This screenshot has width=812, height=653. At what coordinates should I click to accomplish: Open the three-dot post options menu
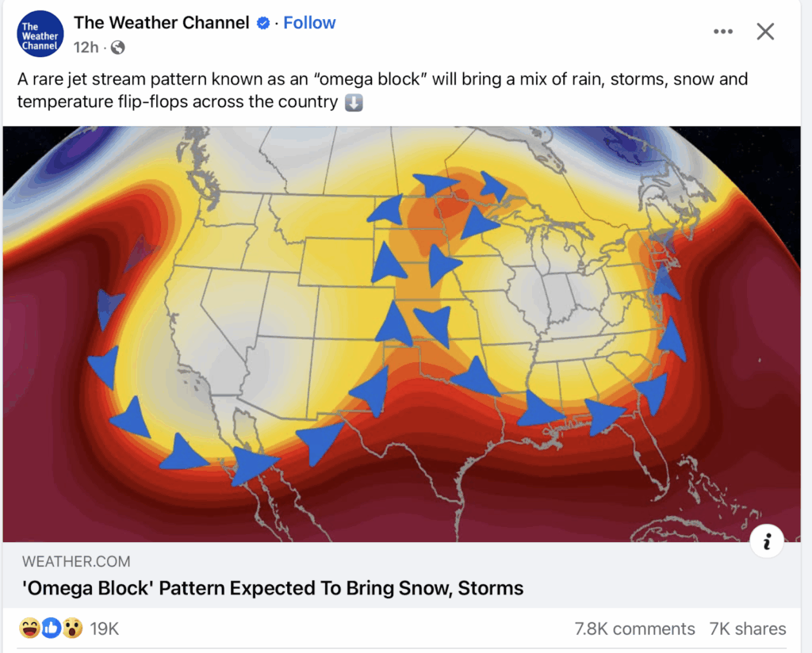[723, 32]
